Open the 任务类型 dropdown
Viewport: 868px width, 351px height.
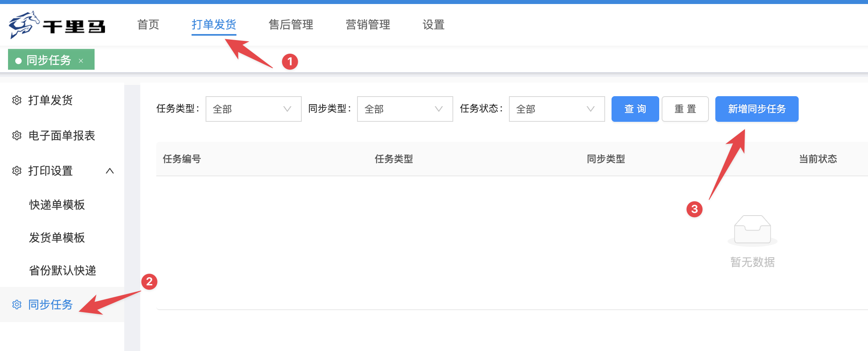253,109
